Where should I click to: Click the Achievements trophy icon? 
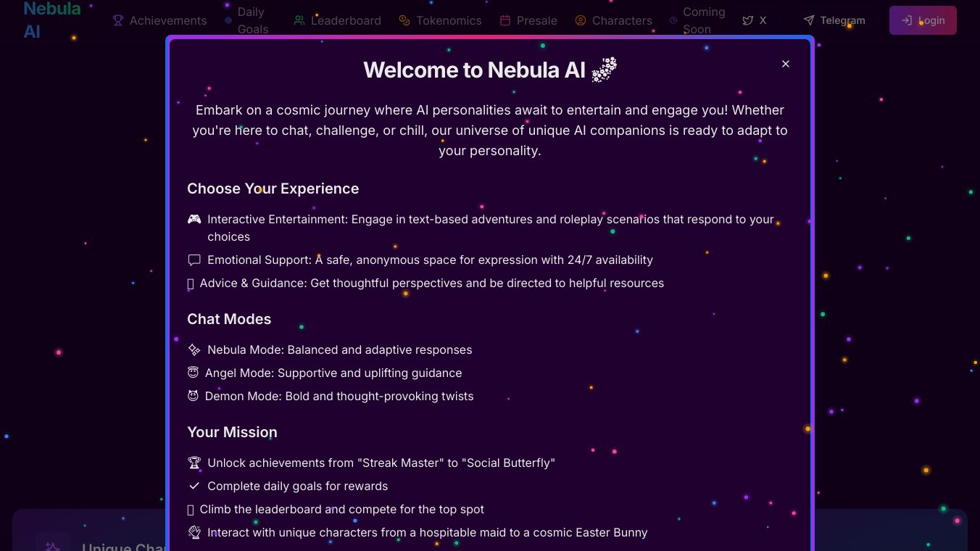(118, 20)
